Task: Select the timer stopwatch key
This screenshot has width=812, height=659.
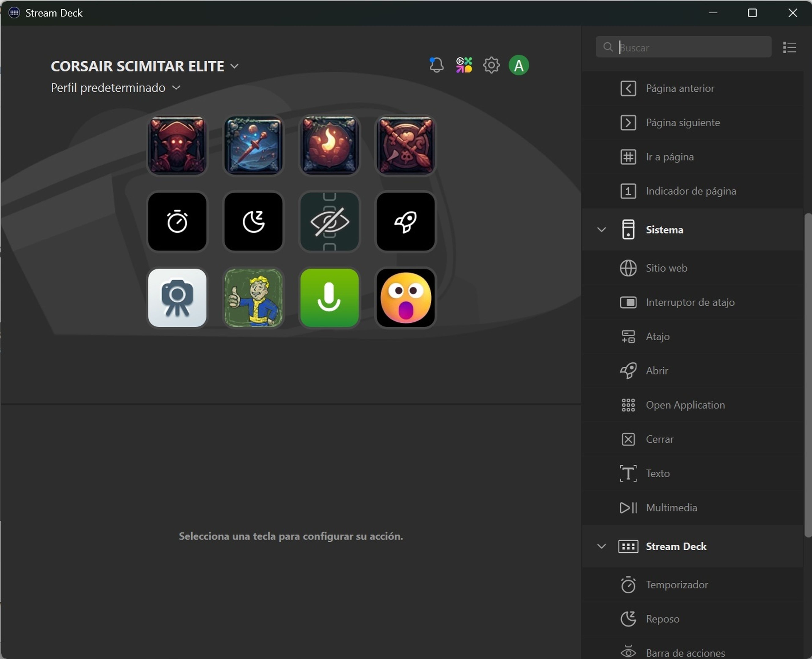Action: (177, 222)
